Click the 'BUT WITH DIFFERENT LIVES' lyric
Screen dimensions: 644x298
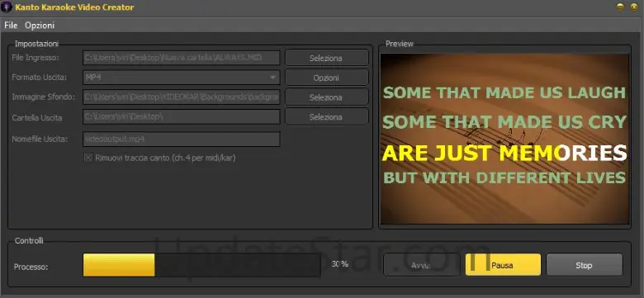coord(504,177)
